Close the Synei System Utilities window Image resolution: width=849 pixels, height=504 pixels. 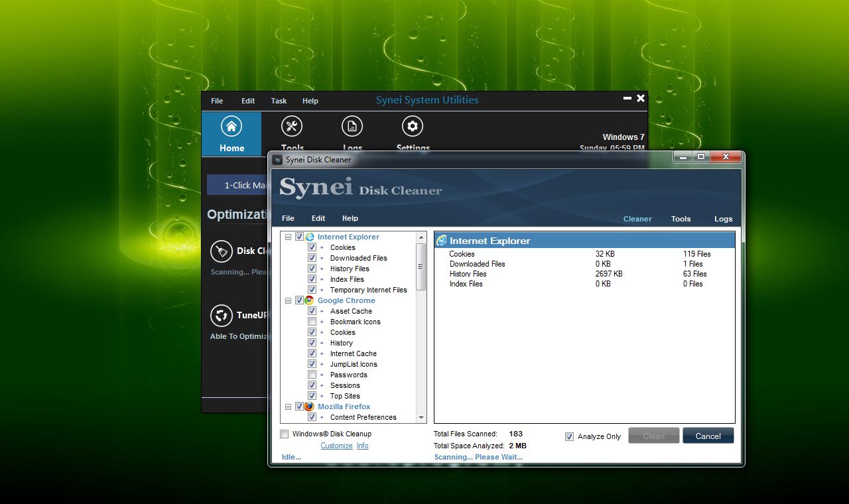641,98
